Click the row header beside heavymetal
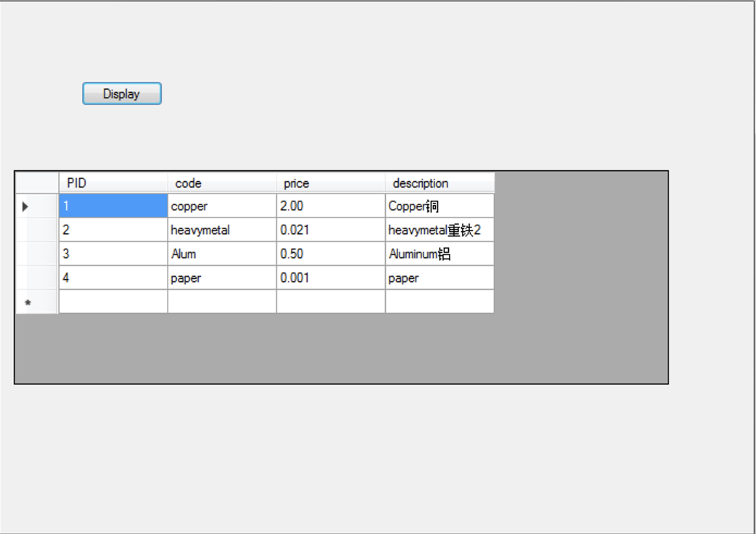Image resolution: width=756 pixels, height=534 pixels. [x=39, y=229]
